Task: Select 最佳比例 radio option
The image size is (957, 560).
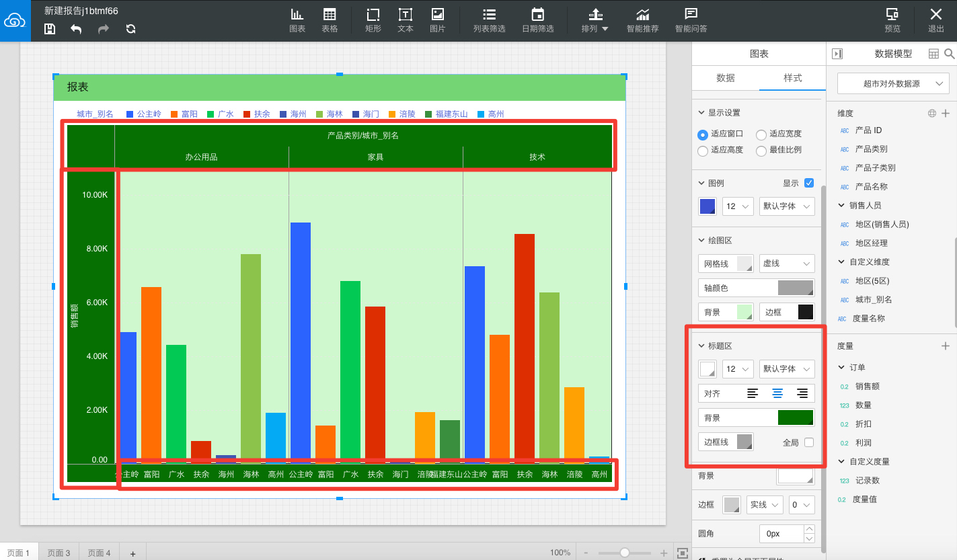Action: tap(761, 151)
